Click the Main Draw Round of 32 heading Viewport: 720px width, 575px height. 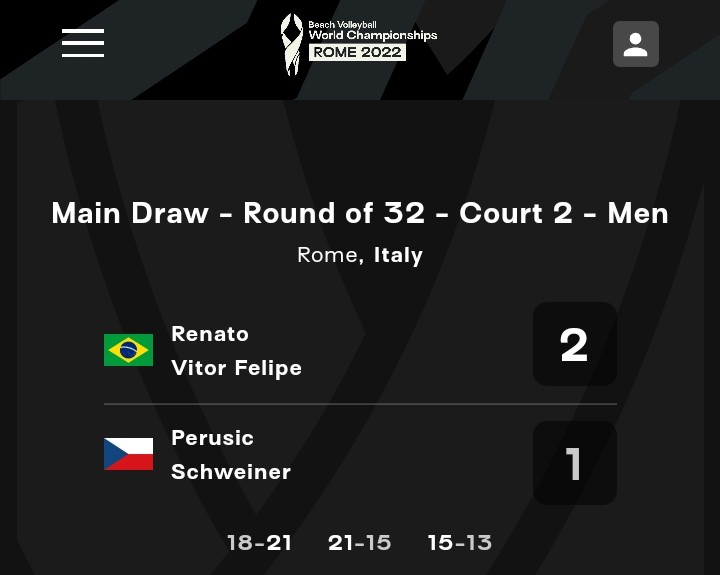point(360,213)
